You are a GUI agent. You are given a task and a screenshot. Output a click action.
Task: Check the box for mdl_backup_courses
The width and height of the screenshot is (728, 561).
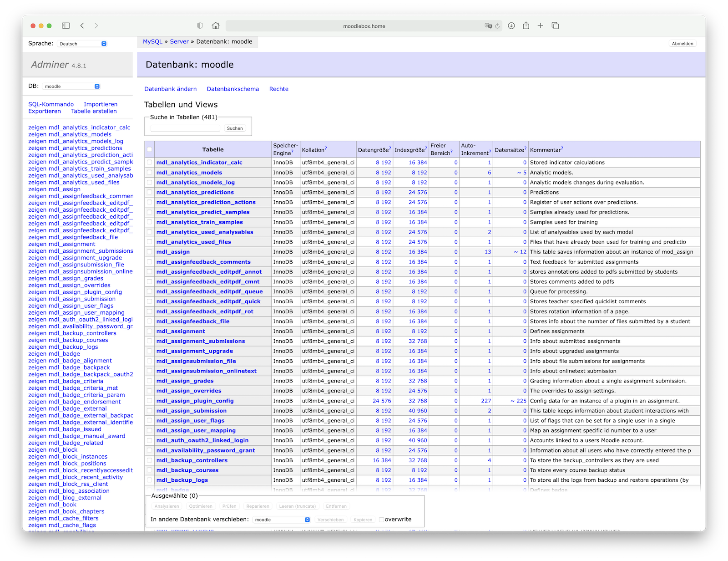click(149, 470)
